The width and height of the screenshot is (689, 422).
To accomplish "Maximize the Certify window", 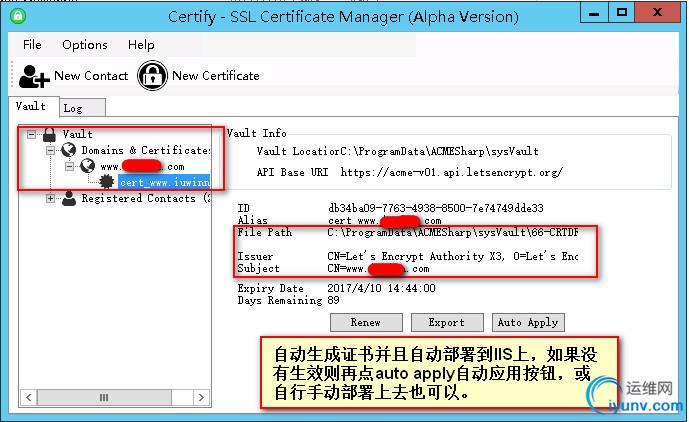I will 622,13.
